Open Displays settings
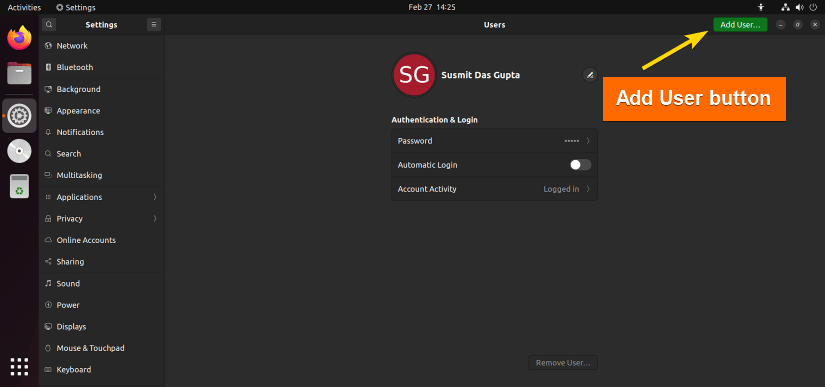Screen dimensions: 825x387 click(102, 327)
